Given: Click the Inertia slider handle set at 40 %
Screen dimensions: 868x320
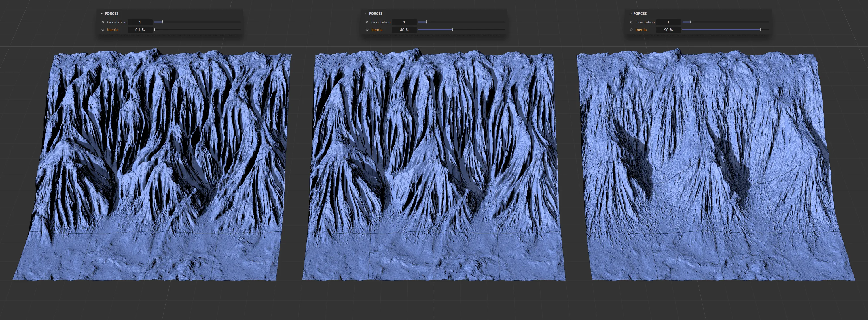Looking at the screenshot, I should pyautogui.click(x=452, y=30).
